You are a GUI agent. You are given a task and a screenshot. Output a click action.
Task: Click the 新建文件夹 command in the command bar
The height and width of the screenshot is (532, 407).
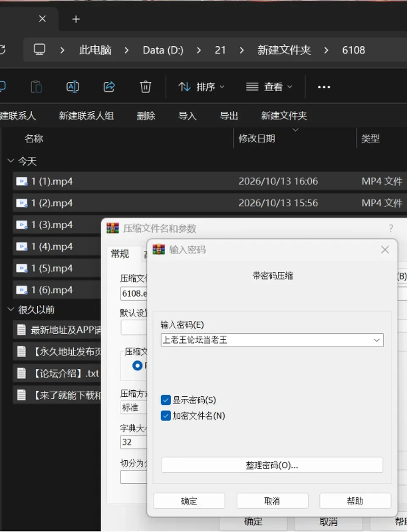click(284, 116)
